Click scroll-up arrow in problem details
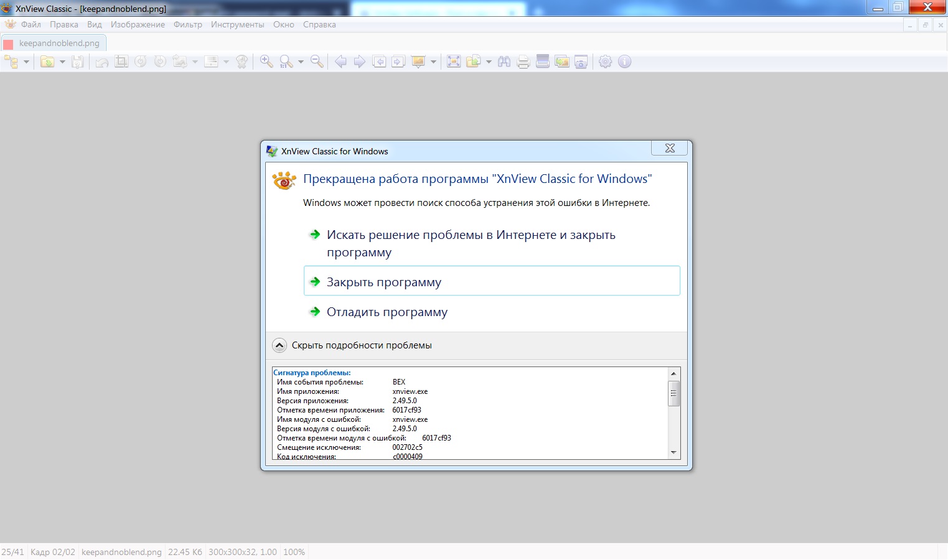The width and height of the screenshot is (948, 560). [x=673, y=373]
